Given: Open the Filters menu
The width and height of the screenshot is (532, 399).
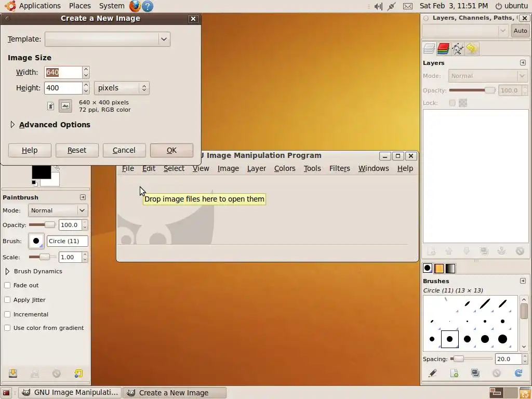Looking at the screenshot, I should pos(340,168).
